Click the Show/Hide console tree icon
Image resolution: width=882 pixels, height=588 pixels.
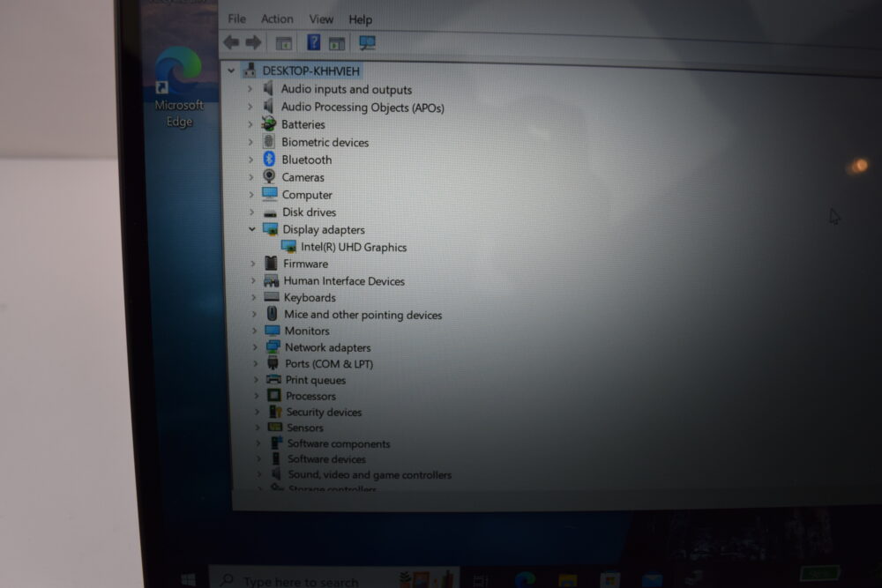click(283, 42)
